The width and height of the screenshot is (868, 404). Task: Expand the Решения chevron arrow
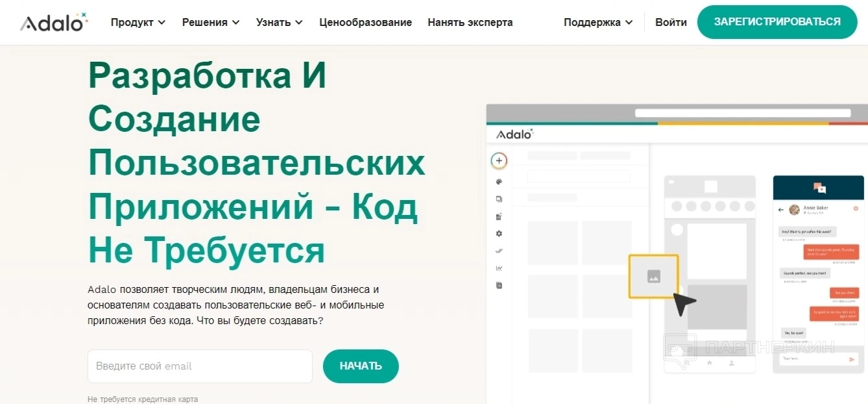pos(235,23)
